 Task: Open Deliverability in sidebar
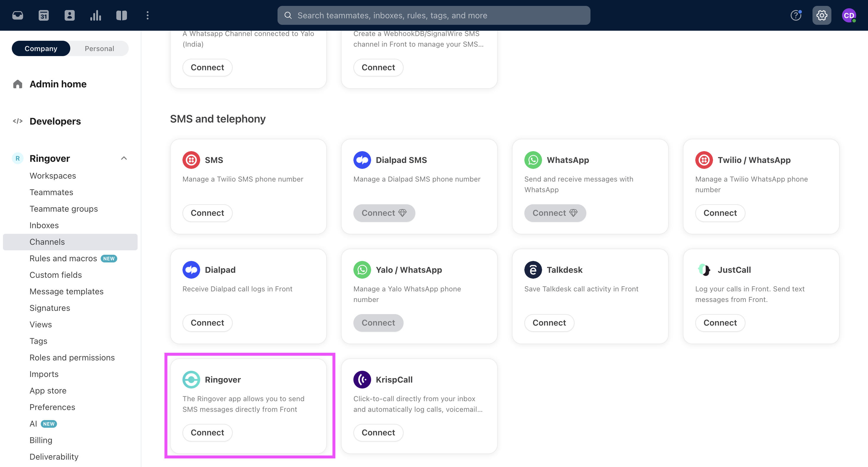click(x=54, y=457)
